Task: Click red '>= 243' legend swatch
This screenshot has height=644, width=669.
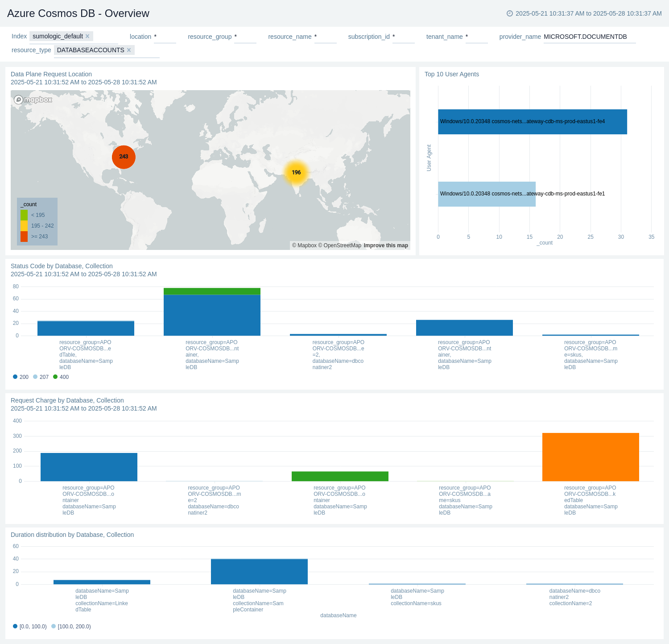Action: (24, 237)
